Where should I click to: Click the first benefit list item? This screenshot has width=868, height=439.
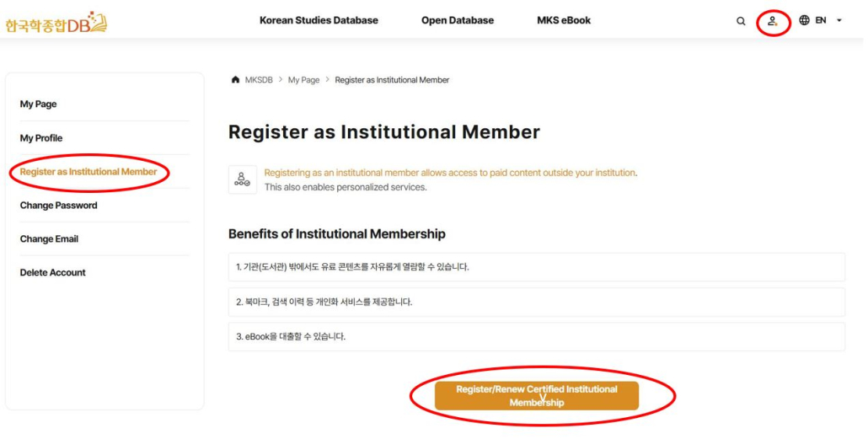tap(536, 267)
